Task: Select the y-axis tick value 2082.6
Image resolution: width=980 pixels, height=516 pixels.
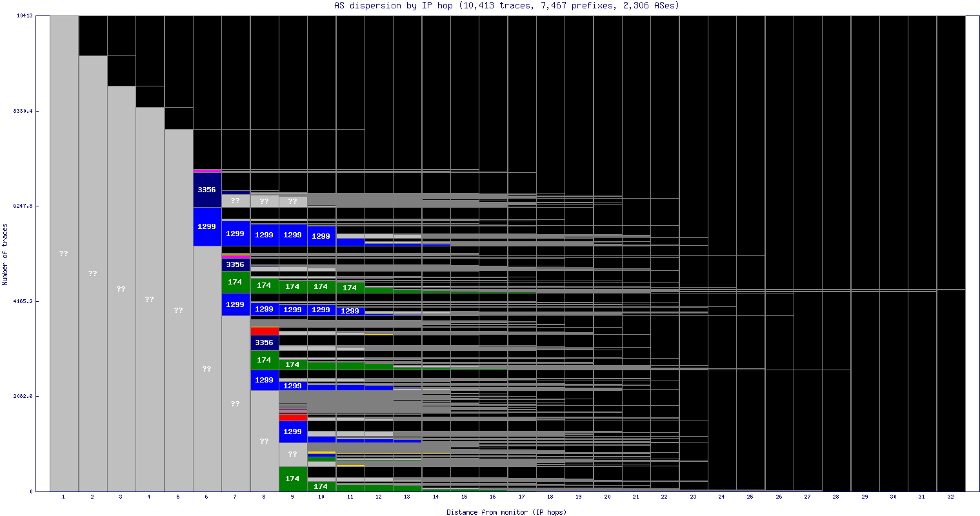Action: [23, 396]
